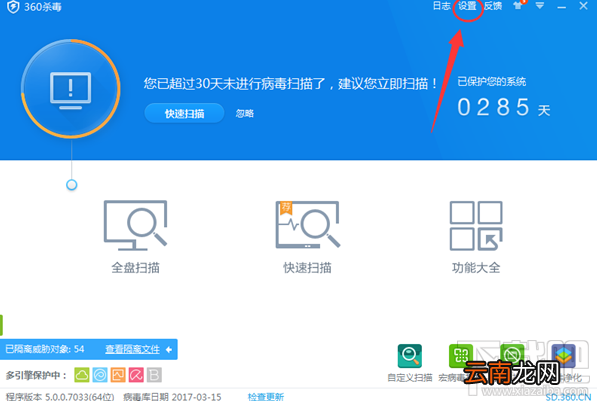Click the gray B engine icon
Viewport: 597px width, 401px height.
[154, 375]
